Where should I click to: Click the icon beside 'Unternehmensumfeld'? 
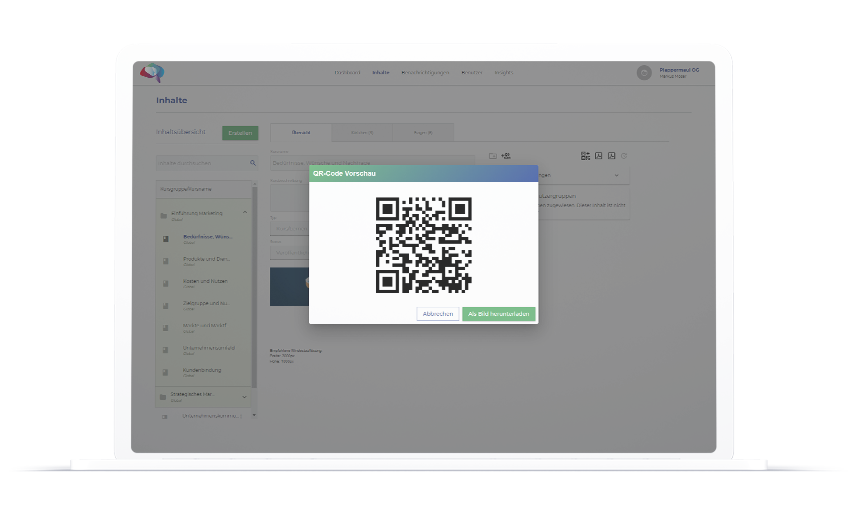coord(166,350)
